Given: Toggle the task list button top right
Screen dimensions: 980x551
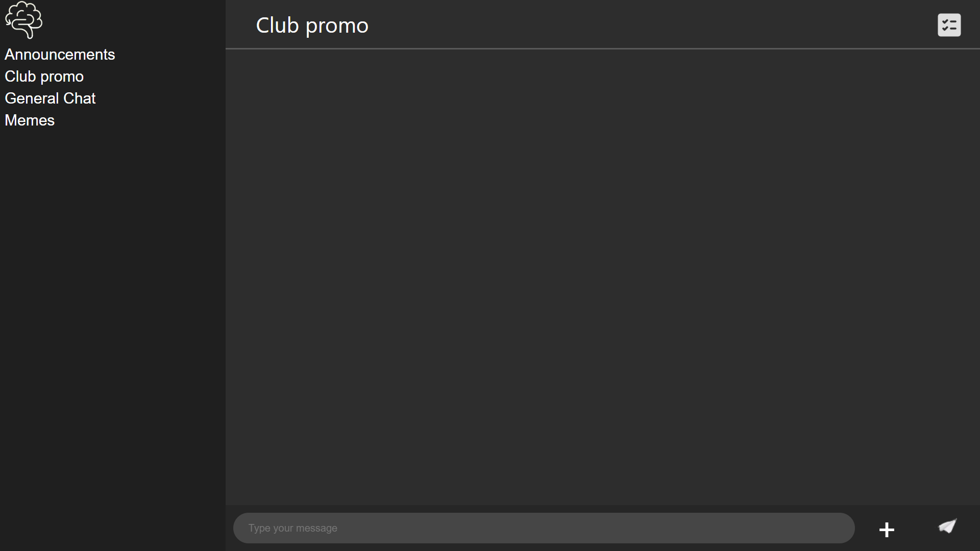Looking at the screenshot, I should pos(949,25).
